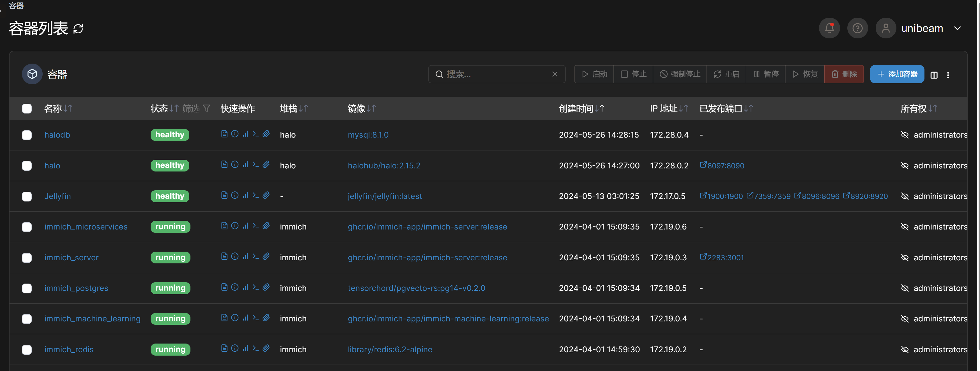Select the immich_machine_learning row checkbox
980x371 pixels.
(x=27, y=319)
